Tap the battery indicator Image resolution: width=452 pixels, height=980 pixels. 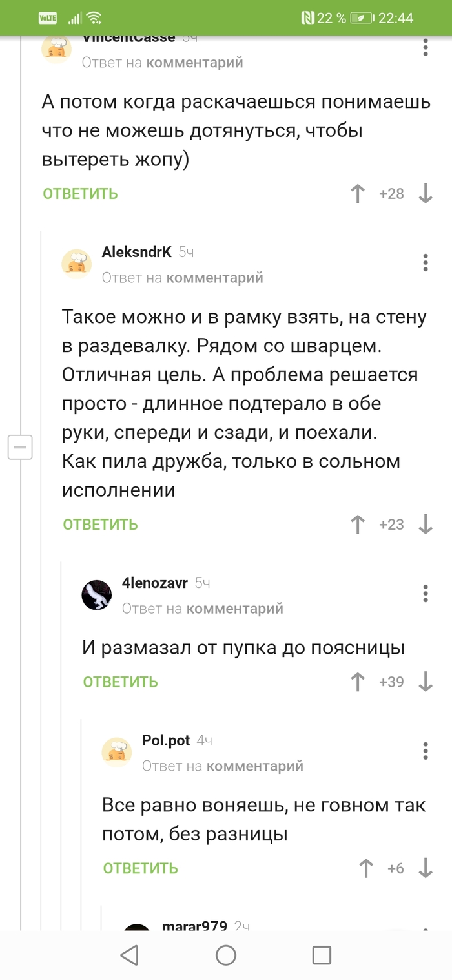point(362,18)
